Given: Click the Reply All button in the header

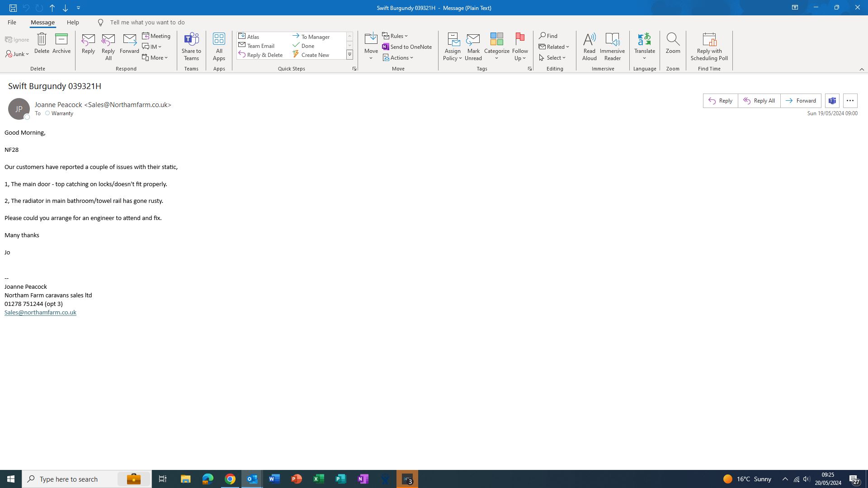Looking at the screenshot, I should [759, 101].
